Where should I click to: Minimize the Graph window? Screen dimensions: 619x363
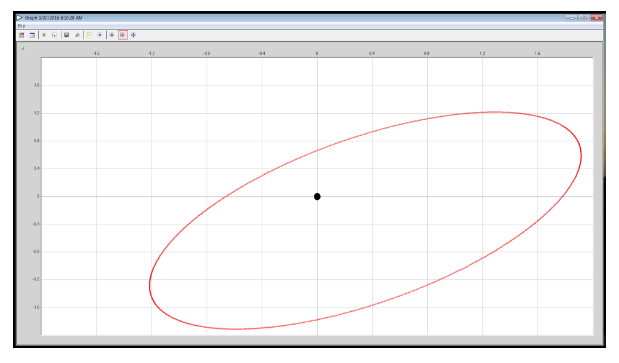click(x=571, y=18)
